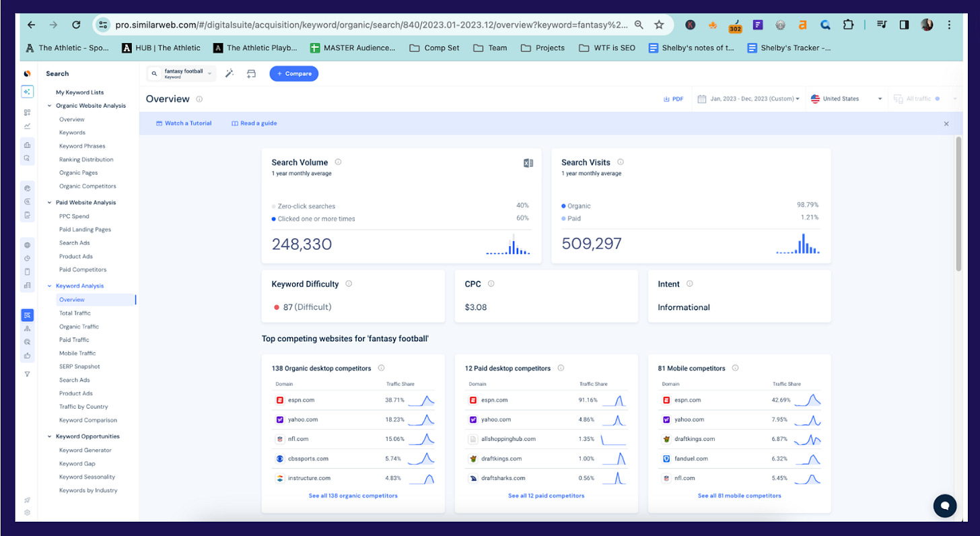Screen dimensions: 980x536
Task: Click the Compare button
Action: 294,73
